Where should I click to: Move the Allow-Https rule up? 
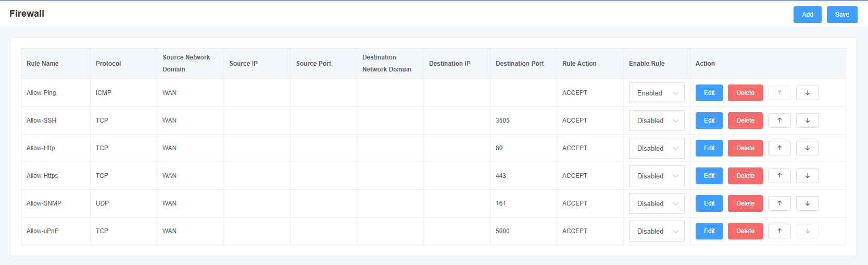tap(779, 176)
